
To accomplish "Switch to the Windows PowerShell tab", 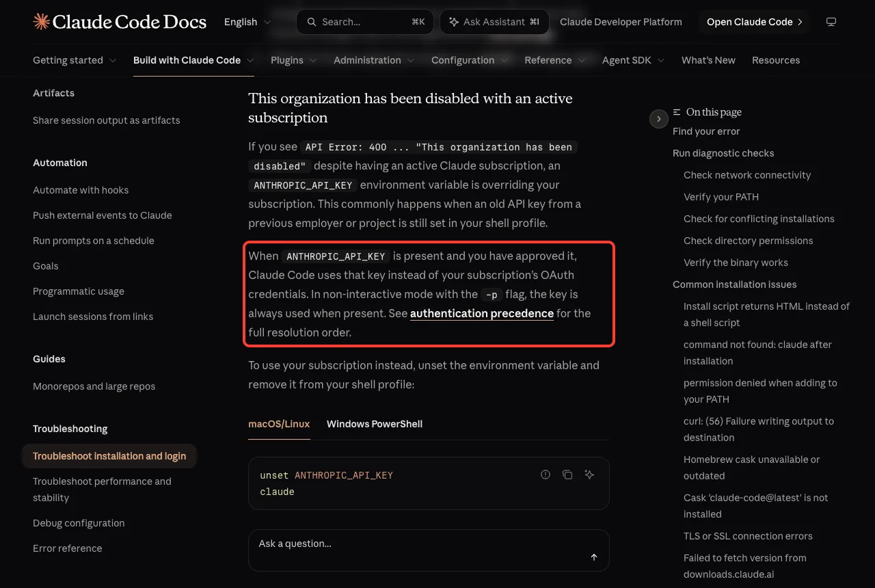I will click(375, 424).
